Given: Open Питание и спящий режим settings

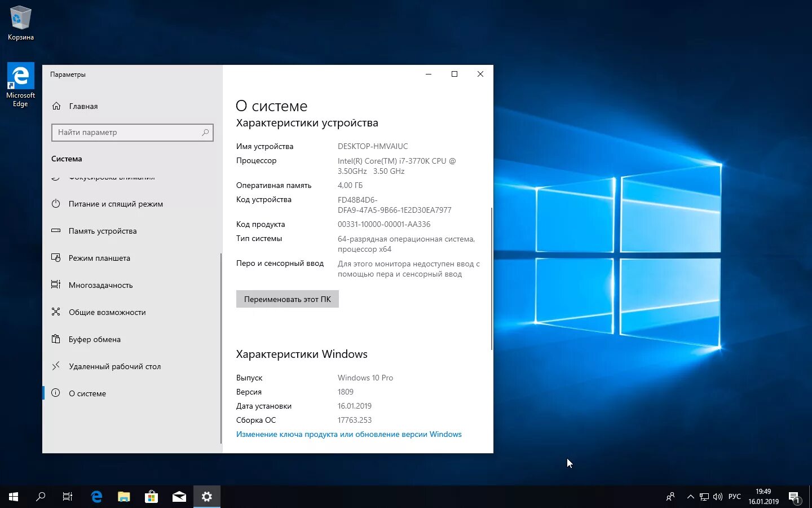Looking at the screenshot, I should (x=131, y=204).
